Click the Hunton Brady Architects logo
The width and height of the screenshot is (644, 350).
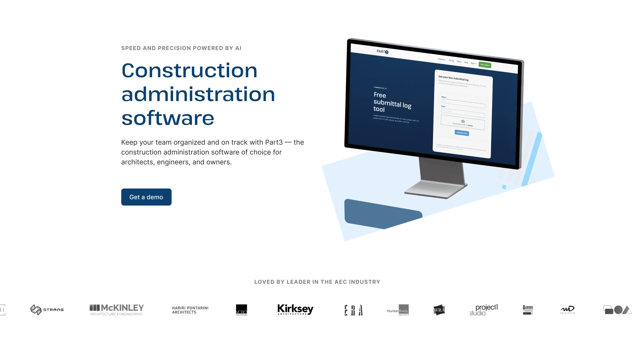[x=397, y=310]
